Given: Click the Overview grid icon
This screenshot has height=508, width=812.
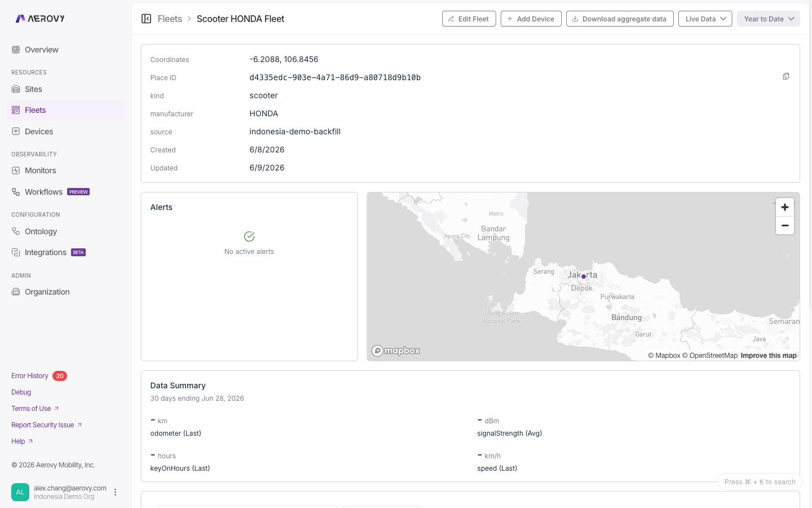Looking at the screenshot, I should click(16, 50).
